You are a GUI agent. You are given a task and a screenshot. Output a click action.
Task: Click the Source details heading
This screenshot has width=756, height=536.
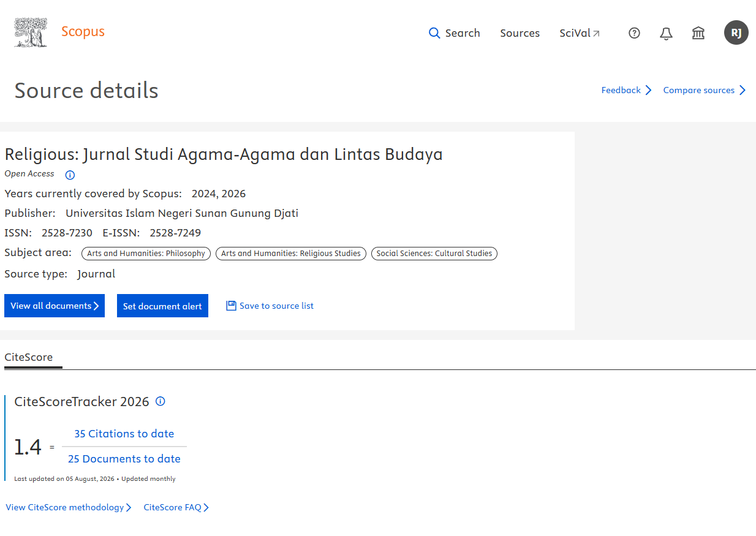[86, 91]
